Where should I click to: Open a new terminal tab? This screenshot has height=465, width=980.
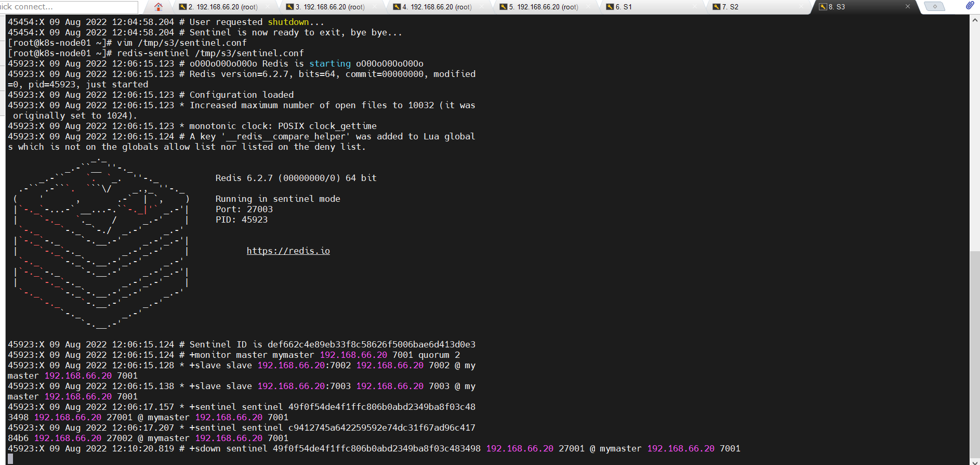coord(935,7)
